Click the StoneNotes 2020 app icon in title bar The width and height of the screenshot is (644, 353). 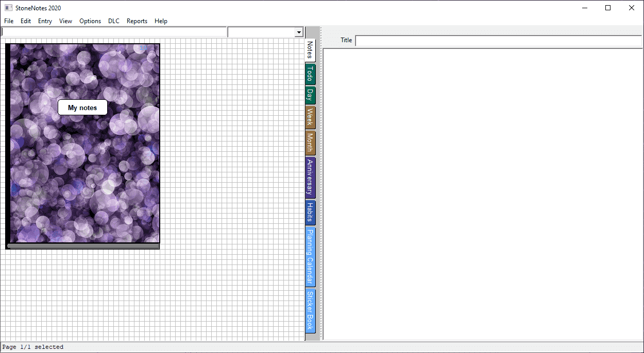8,8
